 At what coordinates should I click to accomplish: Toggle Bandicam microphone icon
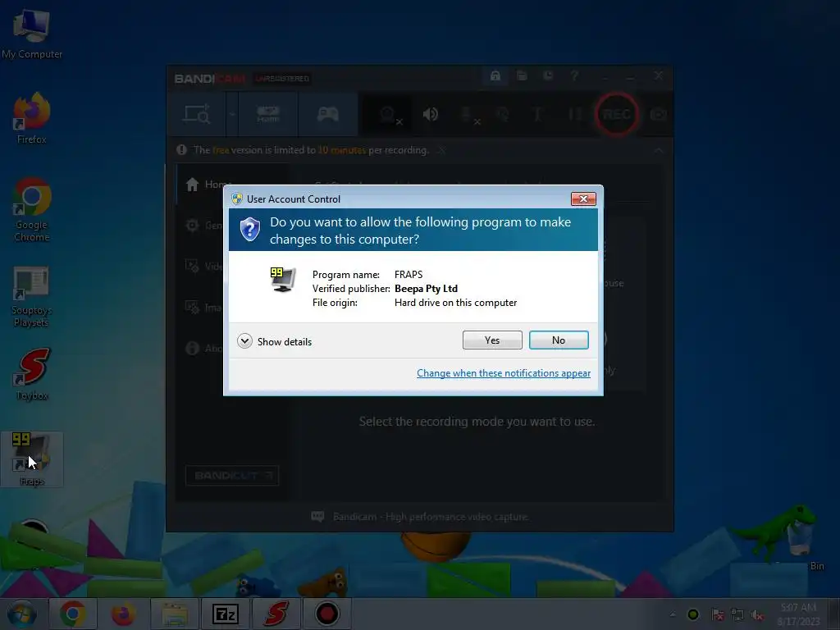[x=469, y=115]
